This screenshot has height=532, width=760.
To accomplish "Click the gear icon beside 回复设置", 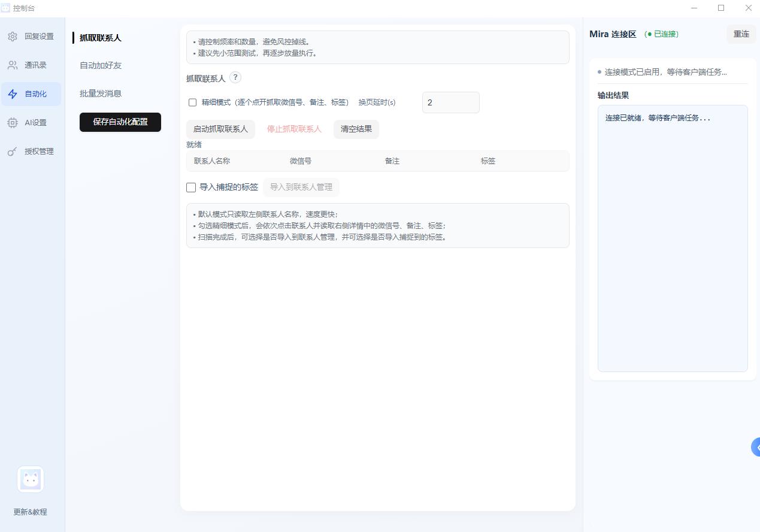I will tap(13, 37).
